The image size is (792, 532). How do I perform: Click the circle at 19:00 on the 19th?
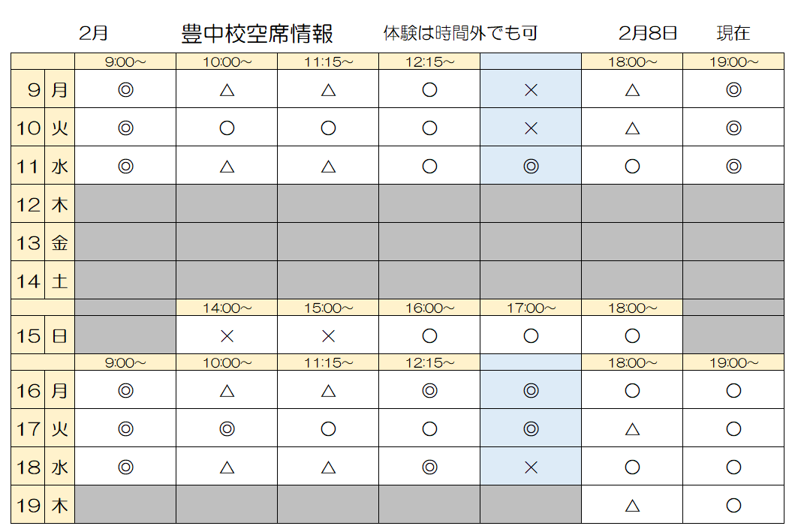733,506
